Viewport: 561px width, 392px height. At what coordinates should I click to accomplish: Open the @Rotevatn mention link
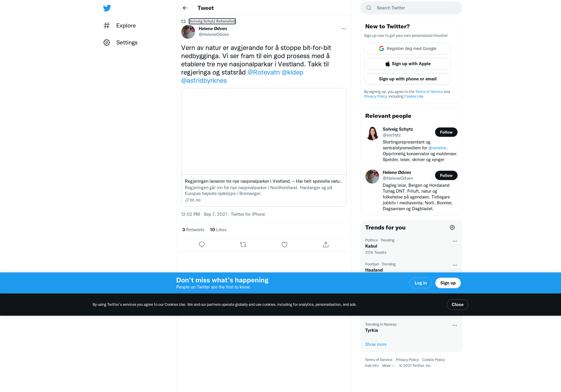(264, 72)
